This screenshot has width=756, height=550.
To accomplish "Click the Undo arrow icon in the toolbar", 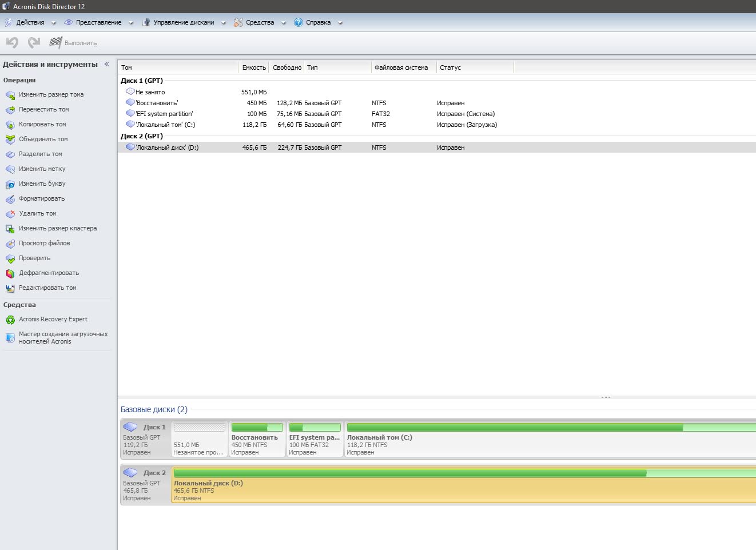I will click(x=12, y=42).
